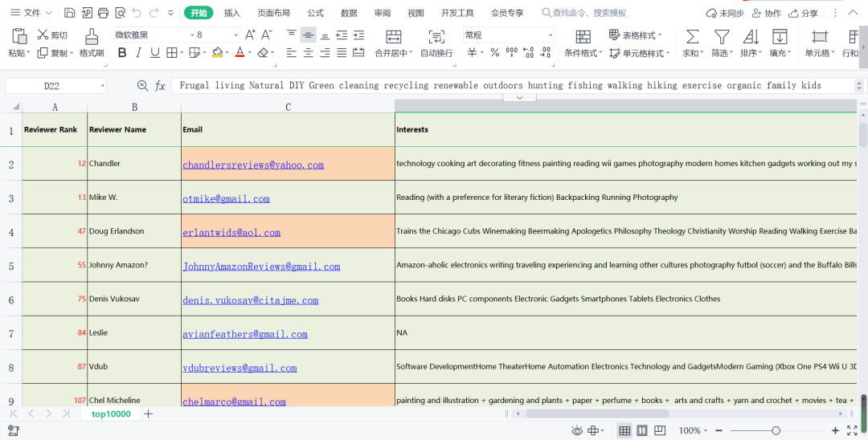Click the AutoSum sigma icon
This screenshot has width=868, height=440.
pos(691,36)
